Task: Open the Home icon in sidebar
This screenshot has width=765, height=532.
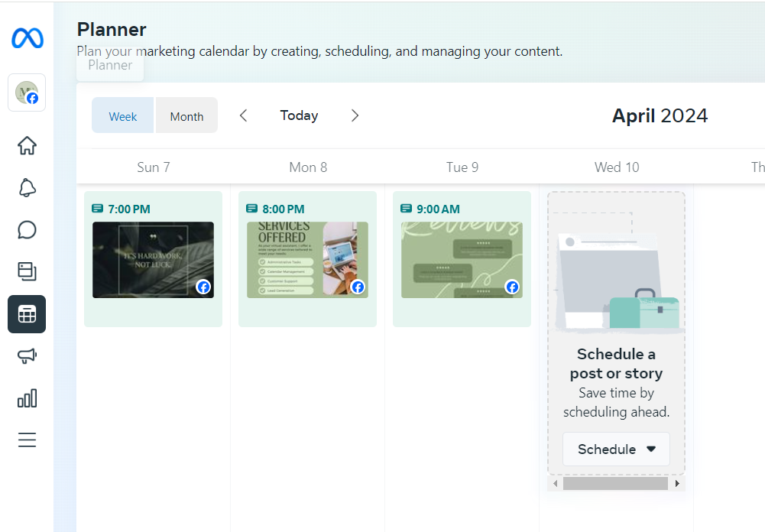Action: coord(27,145)
